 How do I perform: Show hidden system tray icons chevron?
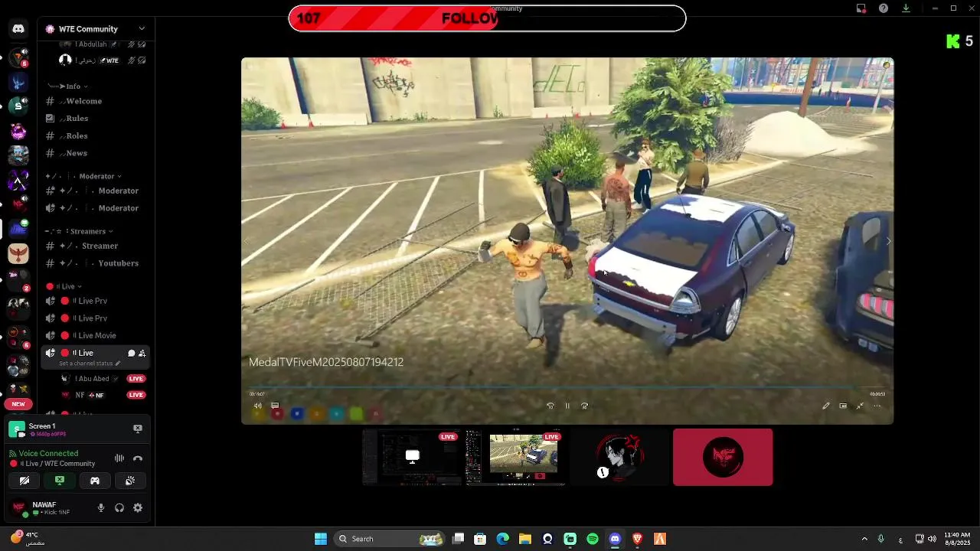[864, 539]
